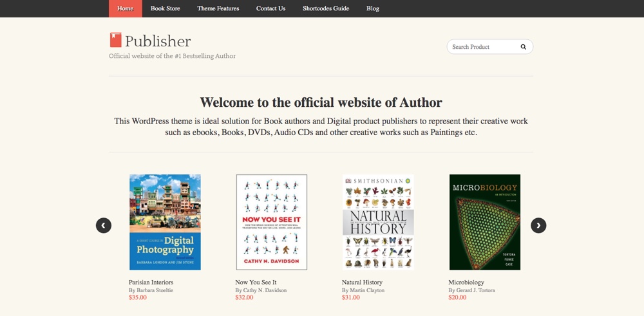Click the Search Product input field
The width and height of the screenshot is (644, 316).
coord(489,47)
